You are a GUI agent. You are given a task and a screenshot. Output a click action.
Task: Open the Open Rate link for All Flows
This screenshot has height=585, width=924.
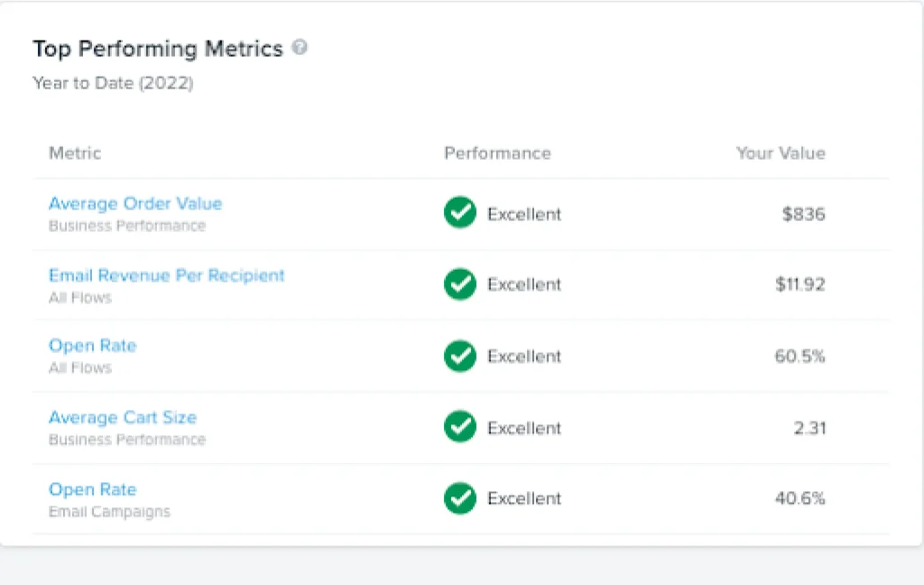[x=92, y=346]
